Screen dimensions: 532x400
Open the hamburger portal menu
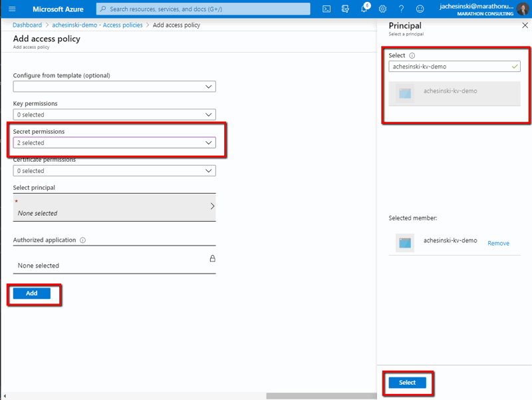pos(12,9)
